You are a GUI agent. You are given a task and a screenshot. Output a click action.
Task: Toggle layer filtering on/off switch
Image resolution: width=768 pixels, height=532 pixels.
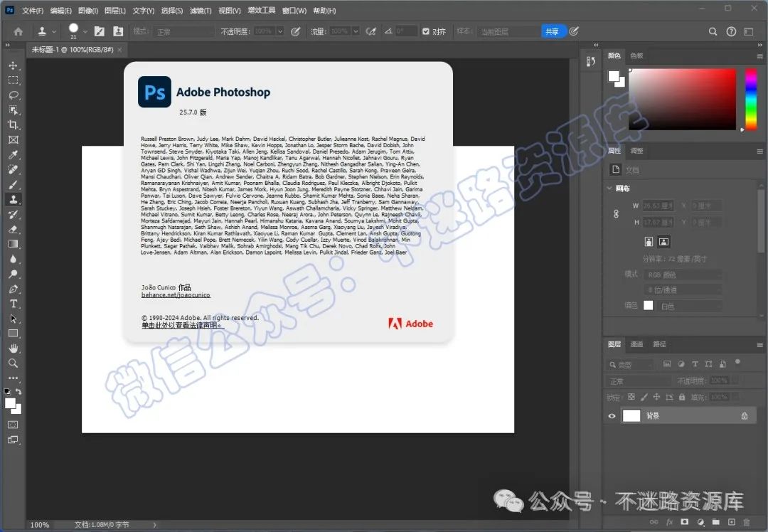pos(737,363)
